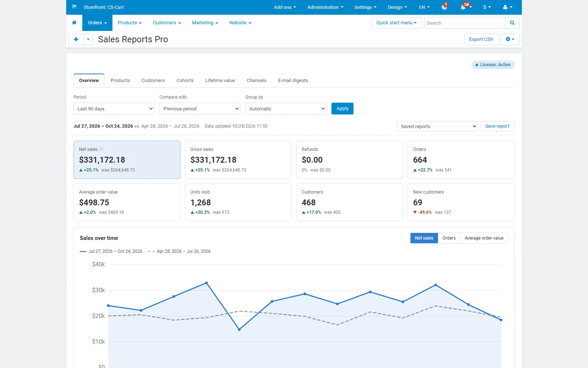
Task: Open the Saved reports dropdown
Action: pos(437,126)
